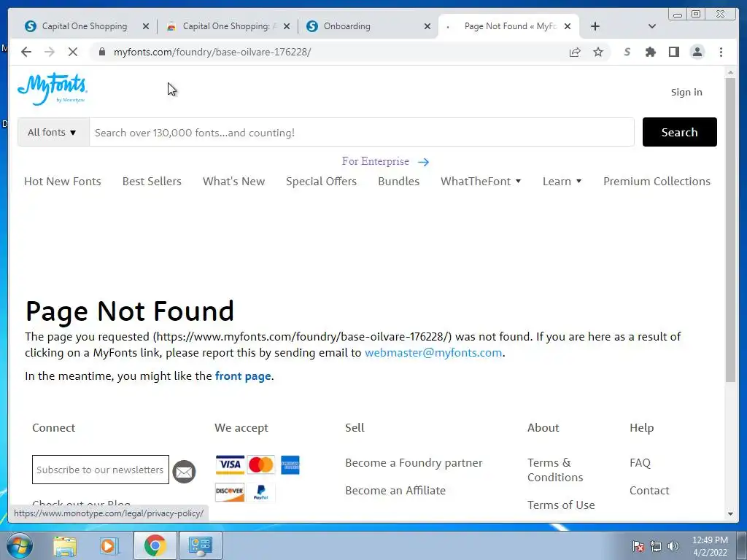Open the FAQ link

(x=640, y=463)
